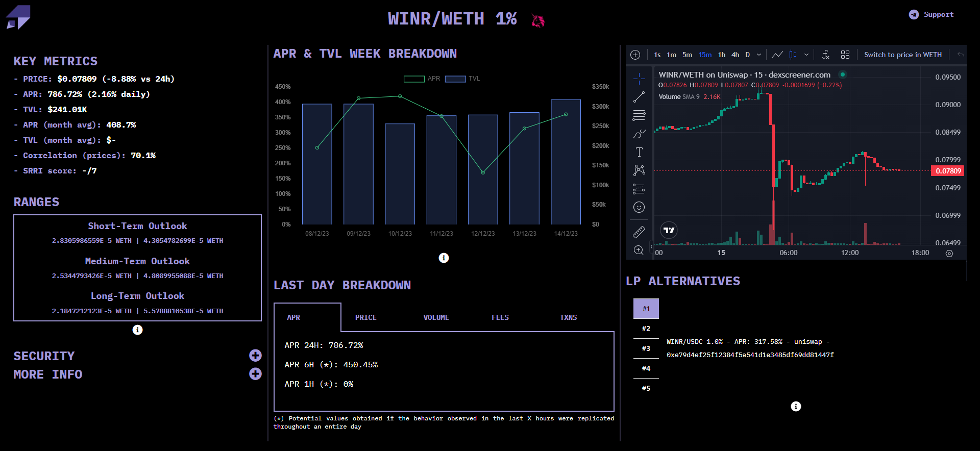980x451 pixels.
Task: Select the text annotation tool
Action: point(639,152)
